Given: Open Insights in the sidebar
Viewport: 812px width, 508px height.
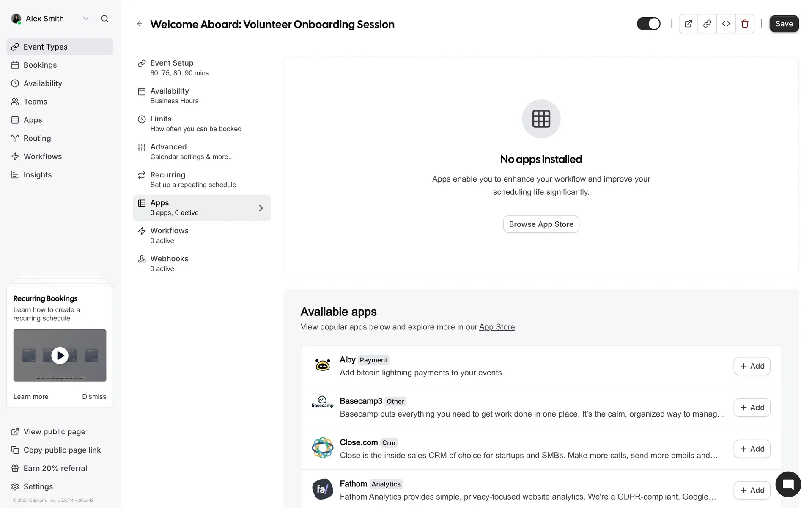Looking at the screenshot, I should click(37, 175).
